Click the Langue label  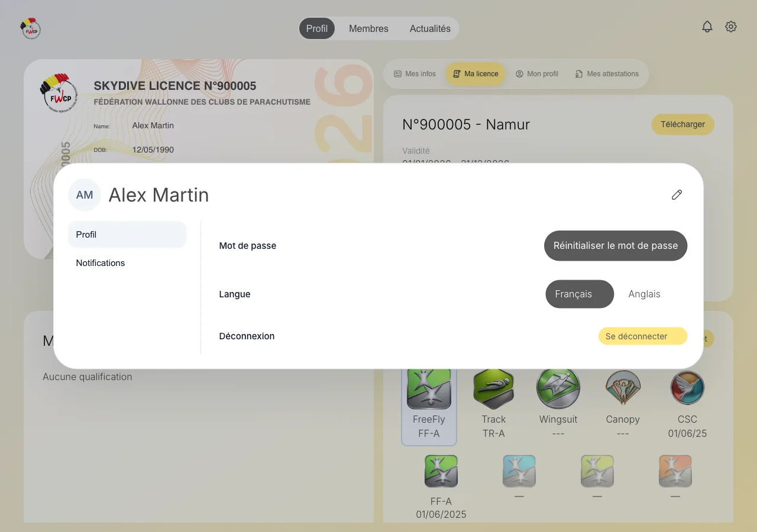(235, 294)
